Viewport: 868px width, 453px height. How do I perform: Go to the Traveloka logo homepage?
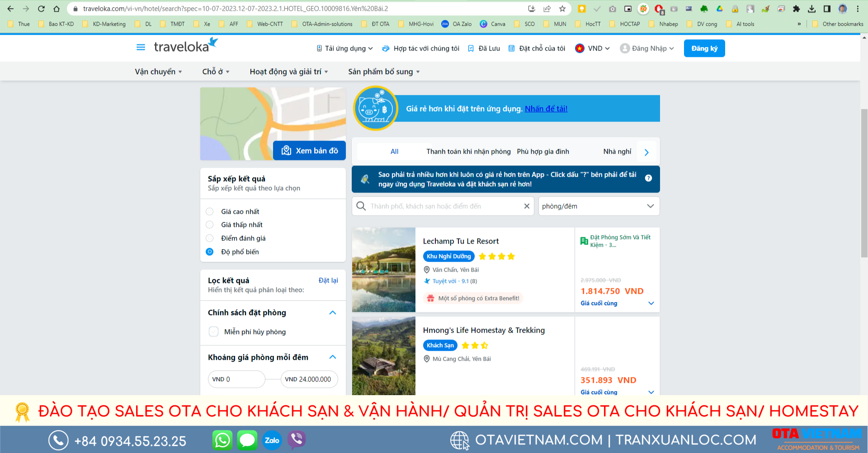[x=186, y=45]
